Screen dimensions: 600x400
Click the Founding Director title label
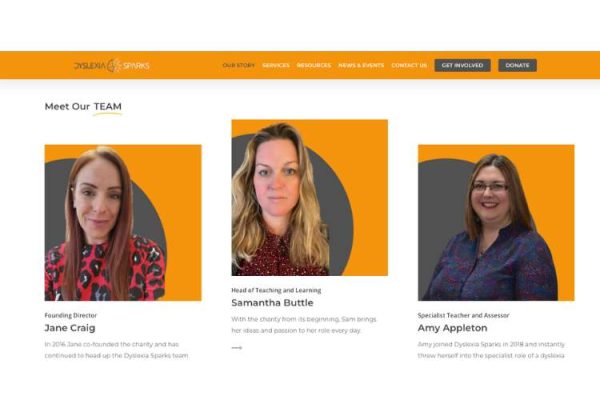[71, 315]
